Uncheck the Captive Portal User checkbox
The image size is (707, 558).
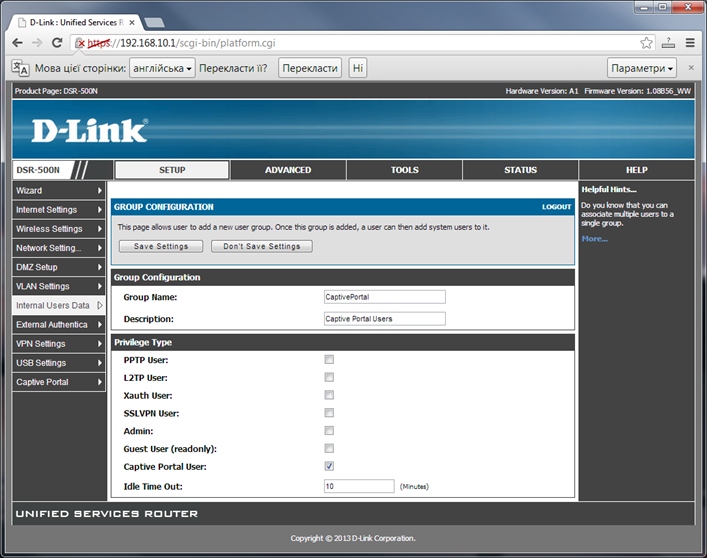click(329, 467)
